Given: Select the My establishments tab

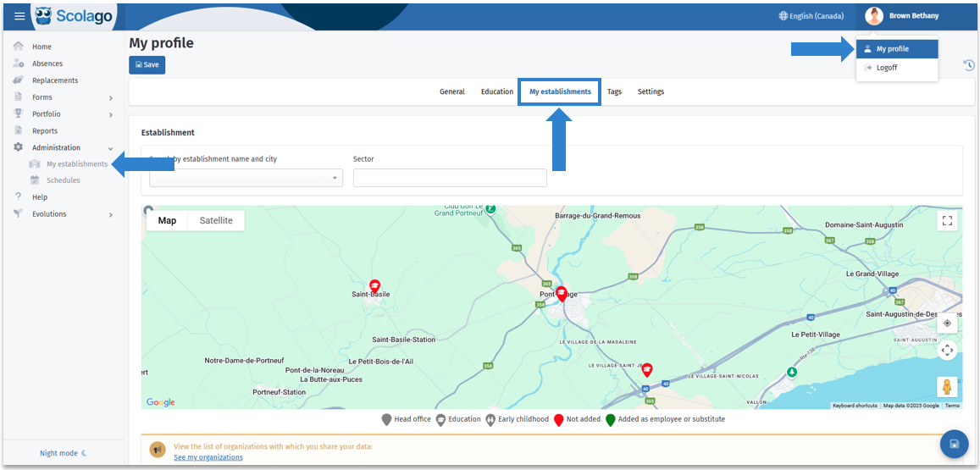Looking at the screenshot, I should (x=560, y=91).
